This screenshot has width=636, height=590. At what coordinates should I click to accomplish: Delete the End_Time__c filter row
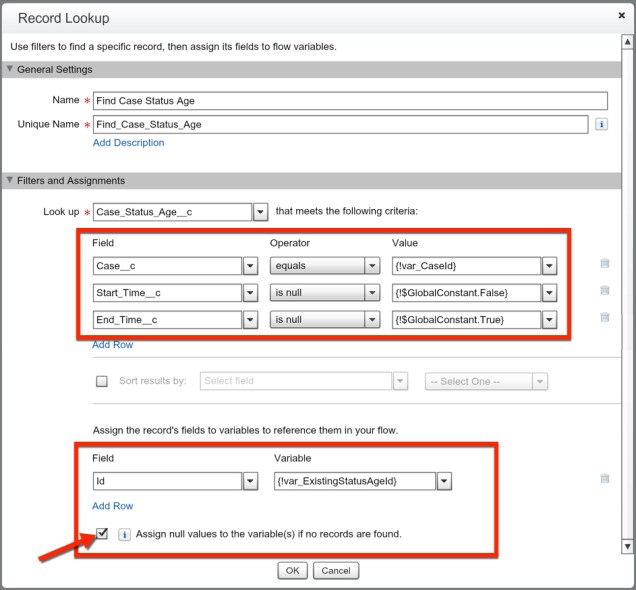pos(604,317)
